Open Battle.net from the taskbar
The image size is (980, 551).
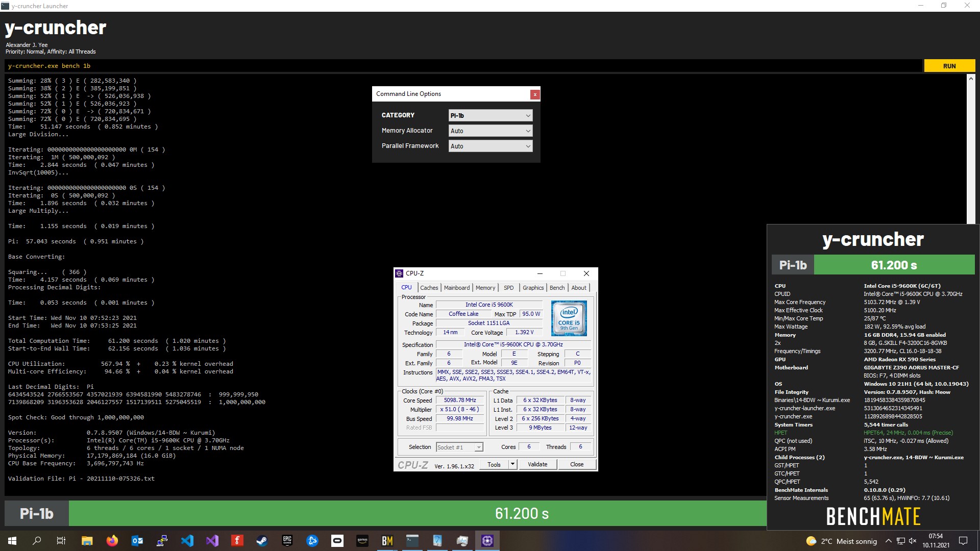pos(312,541)
